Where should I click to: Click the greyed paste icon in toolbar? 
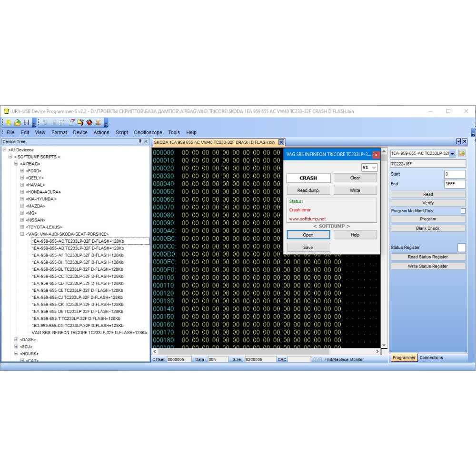pyautogui.click(x=54, y=122)
